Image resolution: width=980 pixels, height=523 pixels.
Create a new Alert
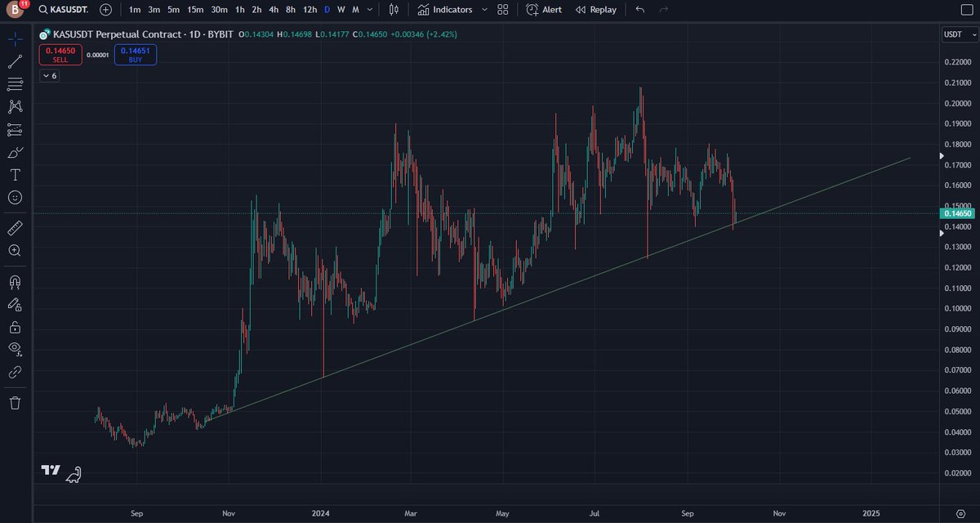(544, 10)
